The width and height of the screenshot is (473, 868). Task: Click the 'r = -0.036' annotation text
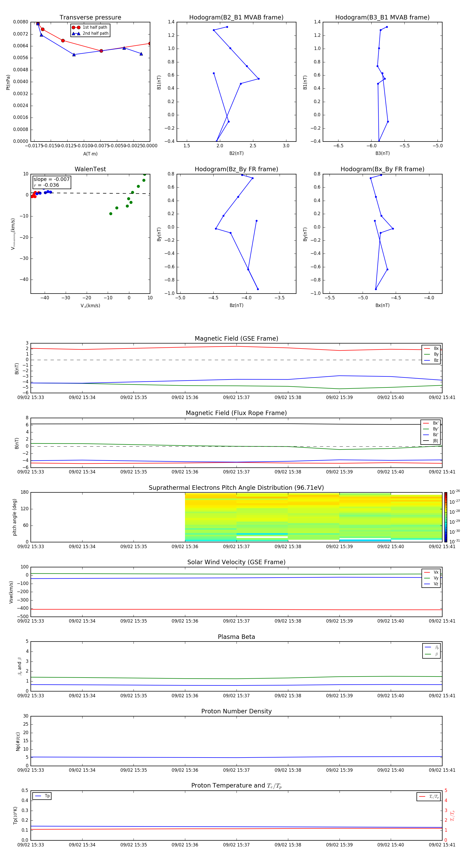click(x=47, y=185)
